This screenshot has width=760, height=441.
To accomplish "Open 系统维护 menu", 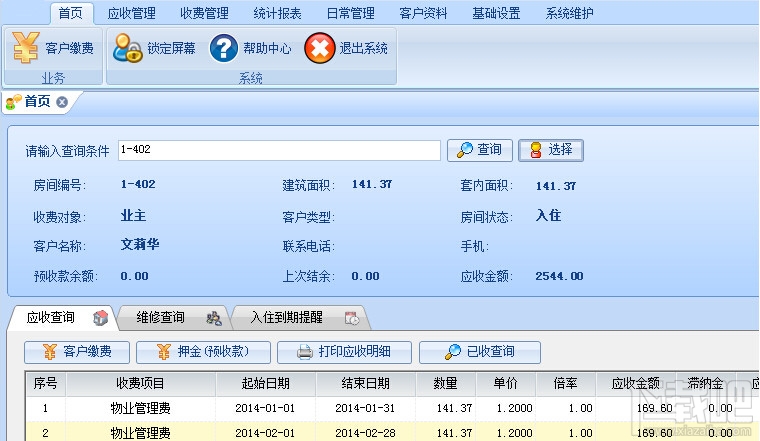I will pyautogui.click(x=570, y=13).
